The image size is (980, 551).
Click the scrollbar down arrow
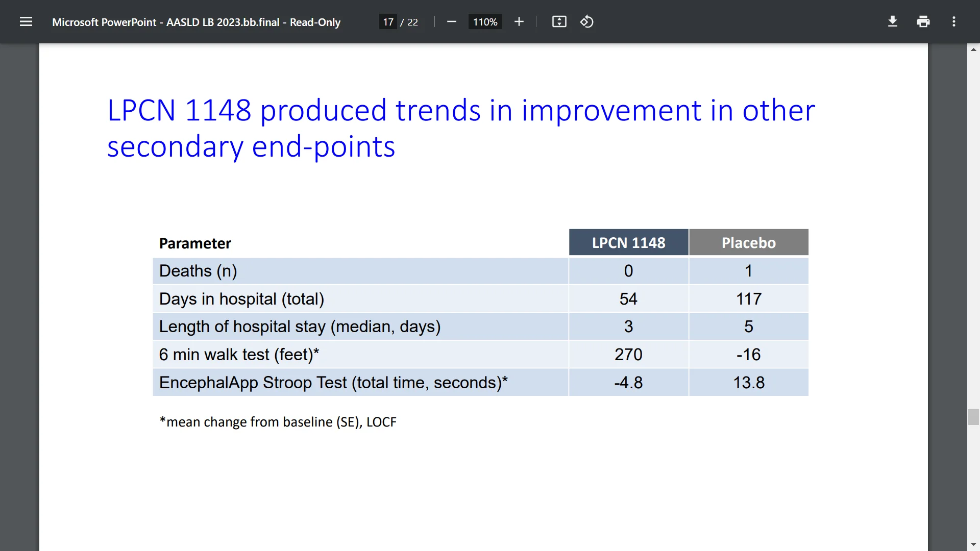[973, 545]
